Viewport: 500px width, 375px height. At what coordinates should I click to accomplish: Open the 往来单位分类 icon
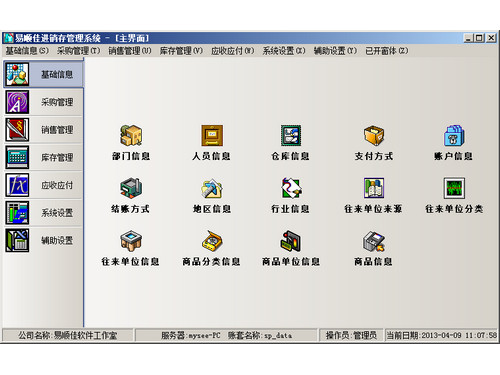pos(454,188)
